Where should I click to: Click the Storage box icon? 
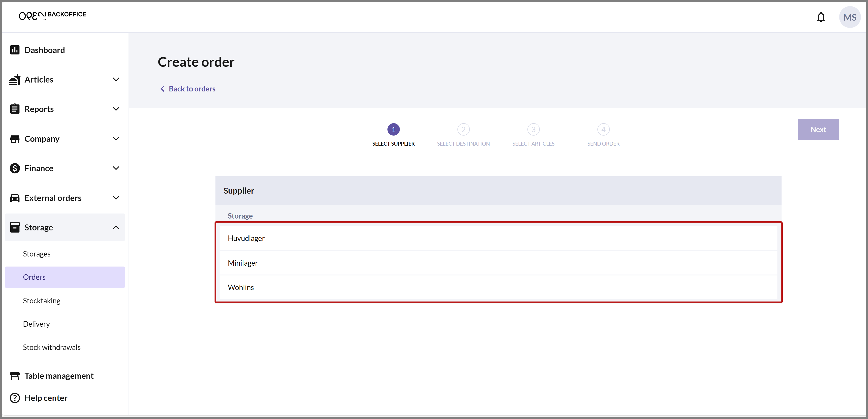coord(15,227)
